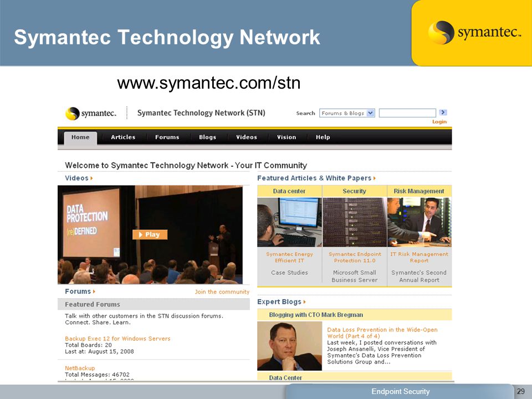
Task: Select the Home tab
Action: click(80, 137)
